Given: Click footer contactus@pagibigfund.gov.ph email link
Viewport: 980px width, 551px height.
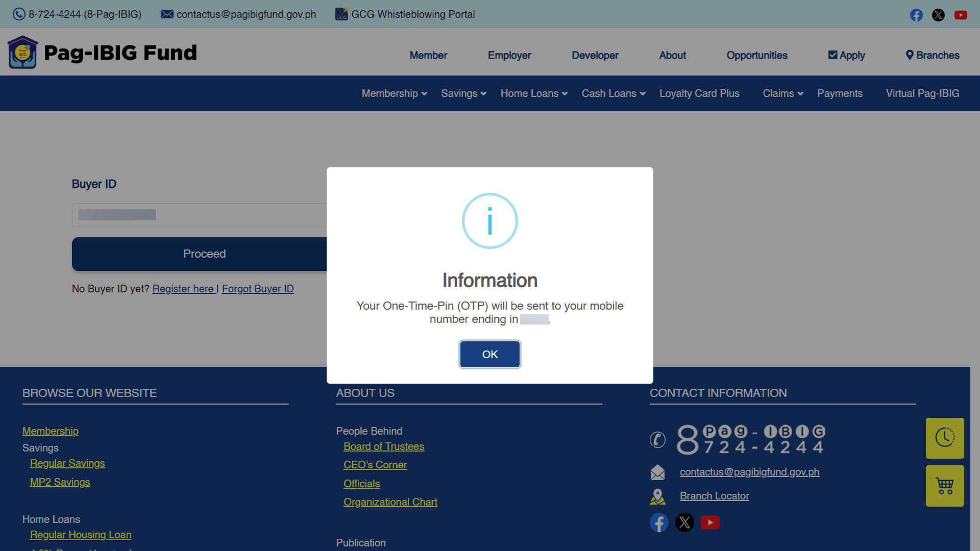Looking at the screenshot, I should pyautogui.click(x=750, y=472).
